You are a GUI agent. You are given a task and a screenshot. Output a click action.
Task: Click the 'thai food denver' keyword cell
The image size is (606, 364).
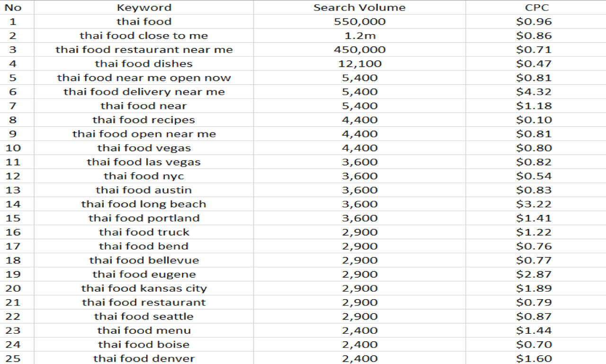pyautogui.click(x=144, y=358)
